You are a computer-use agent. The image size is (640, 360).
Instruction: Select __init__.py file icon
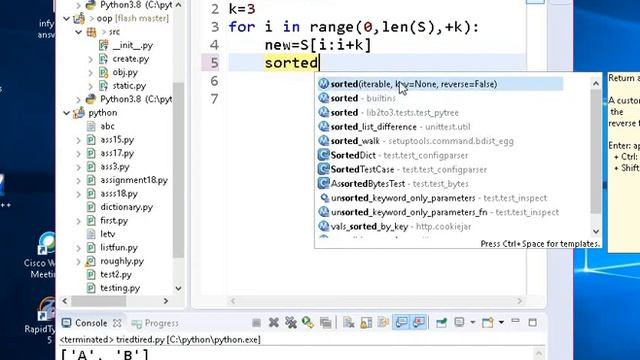(104, 45)
